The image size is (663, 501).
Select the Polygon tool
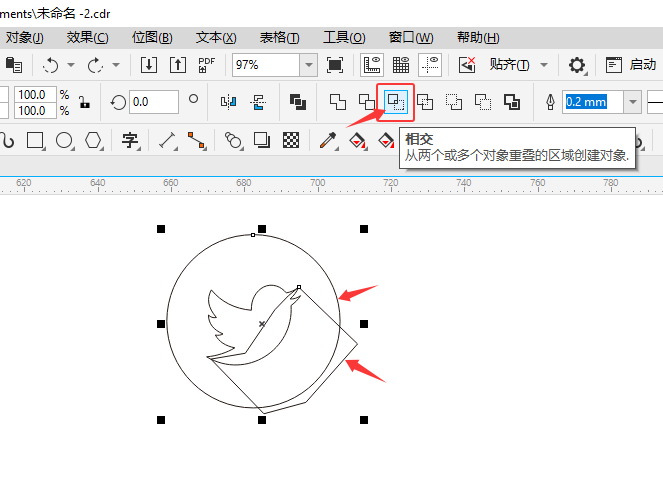coord(93,140)
